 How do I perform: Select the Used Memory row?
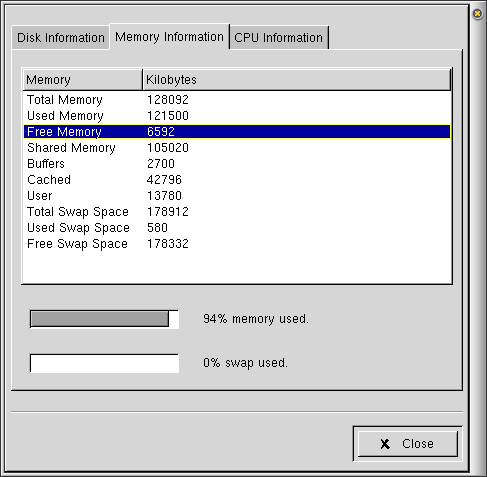(237, 116)
